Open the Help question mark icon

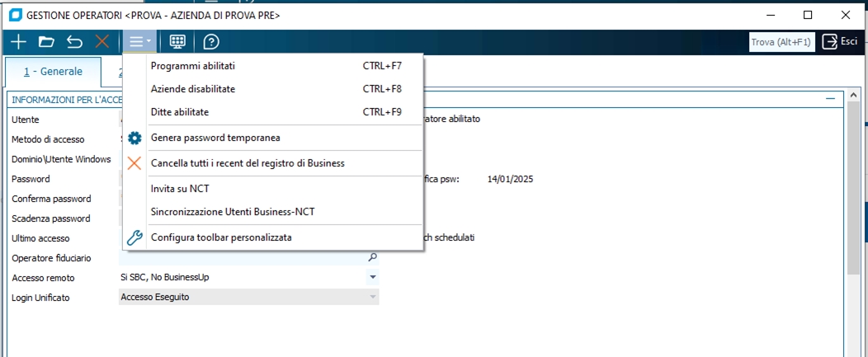(x=211, y=41)
